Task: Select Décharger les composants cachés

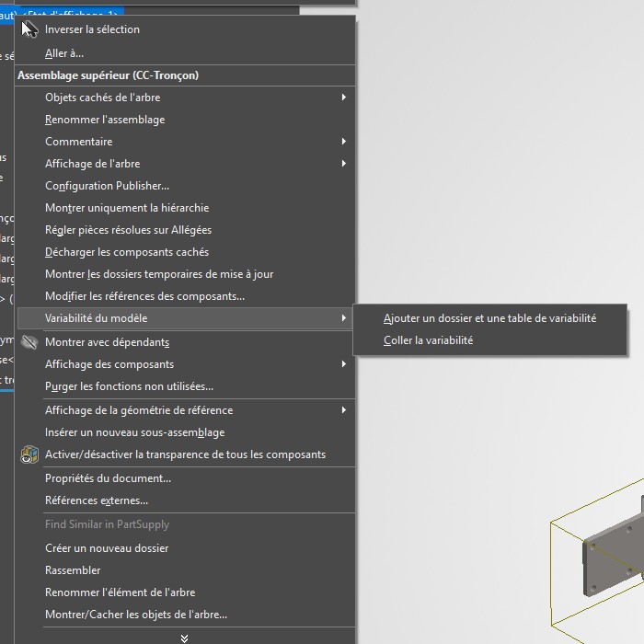Action: (x=127, y=252)
